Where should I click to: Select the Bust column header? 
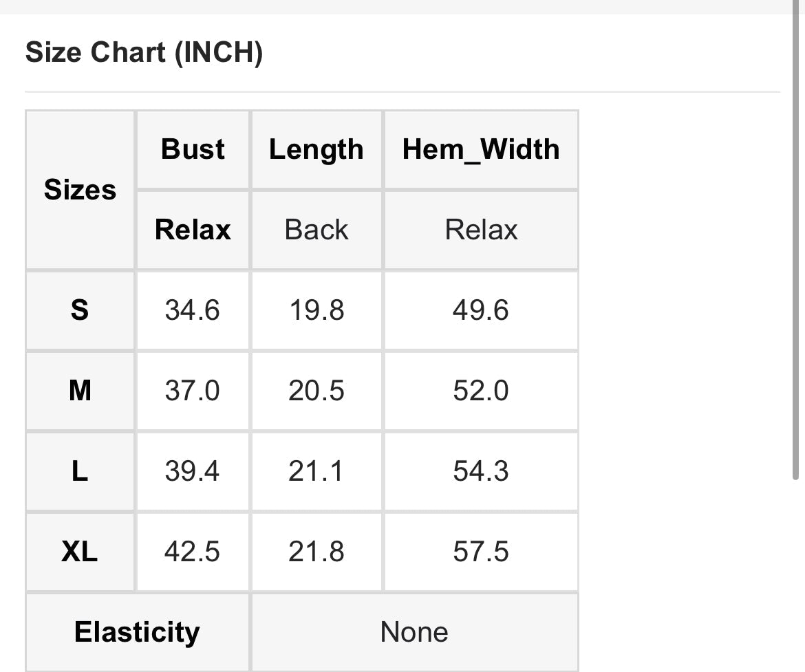(x=193, y=149)
